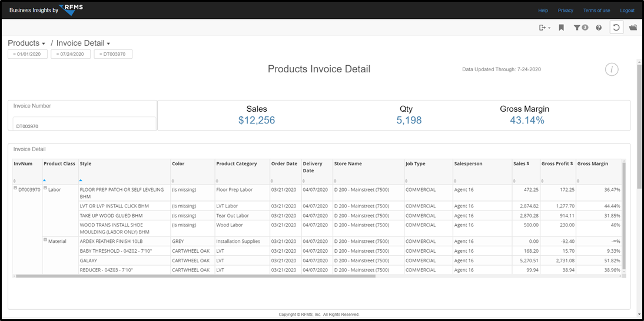This screenshot has height=321, width=644.
Task: Select BABY THRESHOLD - 04Z02 cell
Action: 125,250
